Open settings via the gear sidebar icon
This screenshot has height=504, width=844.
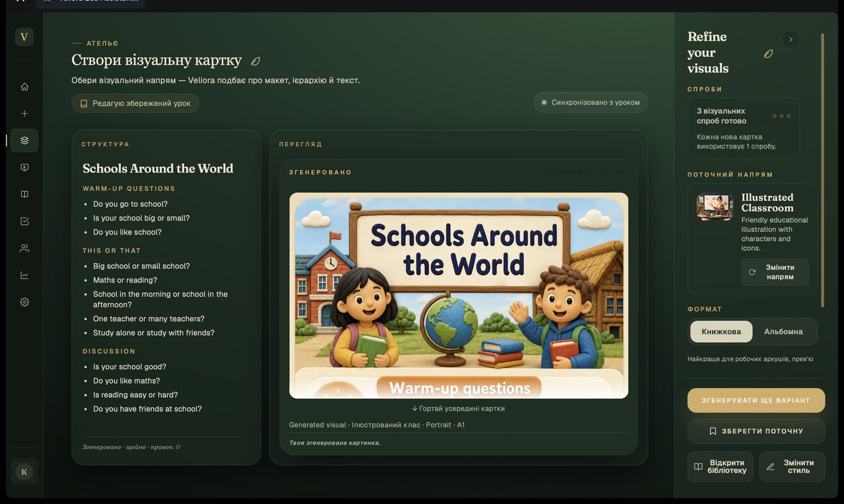click(x=24, y=302)
